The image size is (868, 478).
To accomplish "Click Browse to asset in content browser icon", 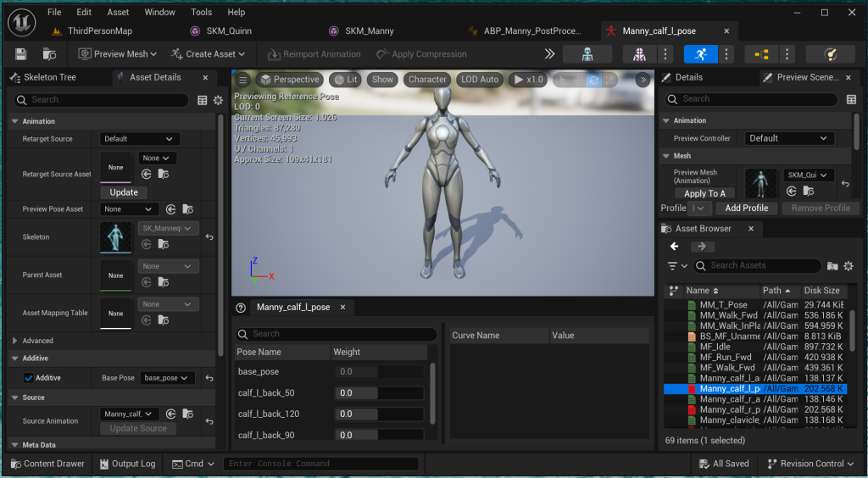I will [x=49, y=53].
